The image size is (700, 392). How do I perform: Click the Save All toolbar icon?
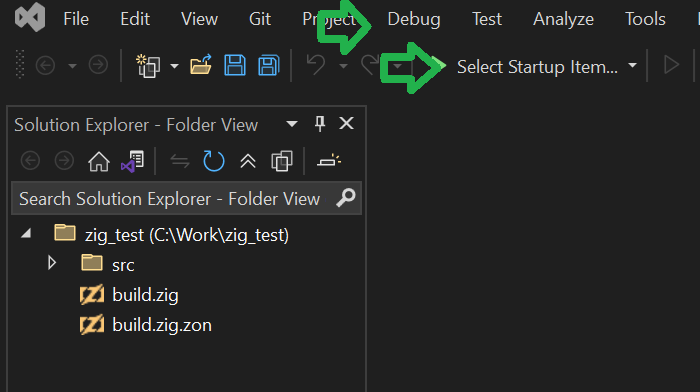tap(269, 66)
